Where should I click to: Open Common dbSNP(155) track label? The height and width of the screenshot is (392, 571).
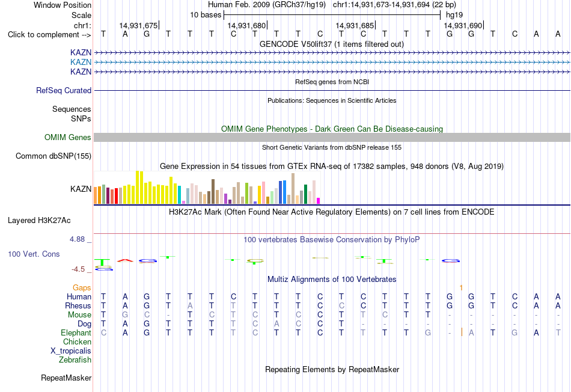pos(53,156)
